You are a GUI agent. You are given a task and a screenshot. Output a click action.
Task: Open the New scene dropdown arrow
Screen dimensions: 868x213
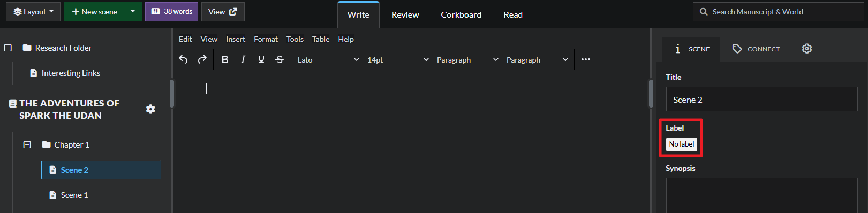[133, 12]
